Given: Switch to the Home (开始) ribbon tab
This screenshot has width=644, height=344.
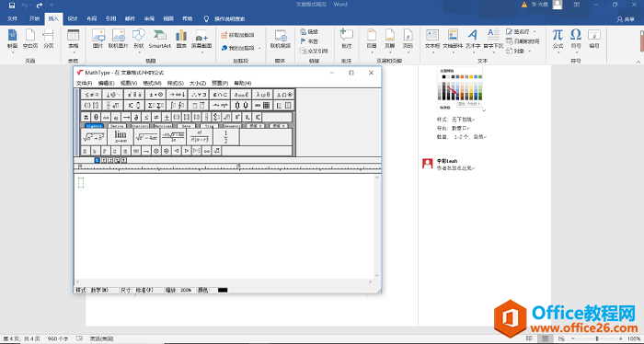Looking at the screenshot, I should pyautogui.click(x=35, y=19).
